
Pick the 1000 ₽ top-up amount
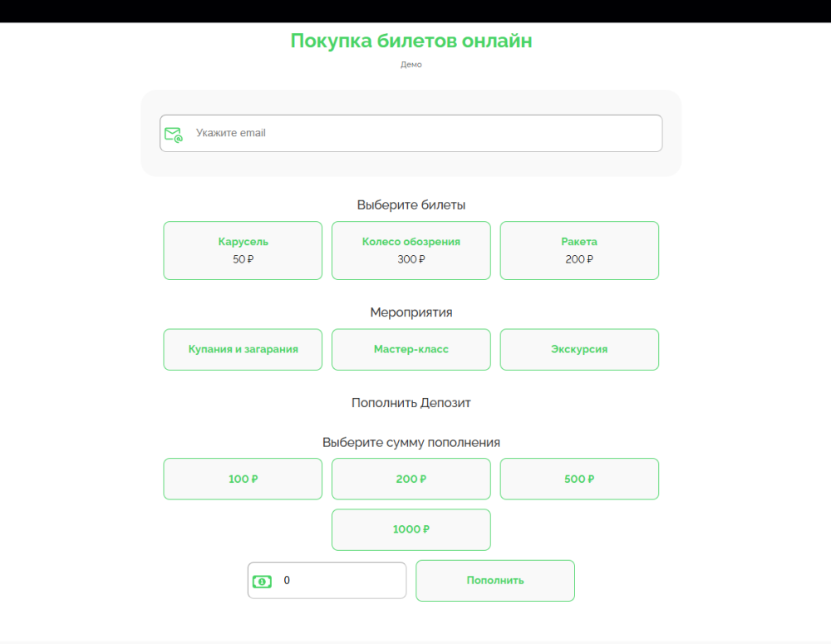click(411, 529)
